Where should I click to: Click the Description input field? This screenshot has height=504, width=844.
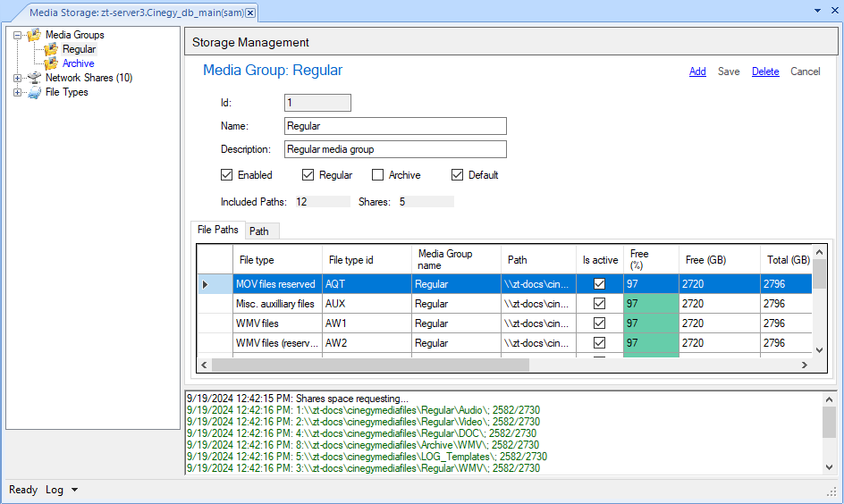pos(394,149)
